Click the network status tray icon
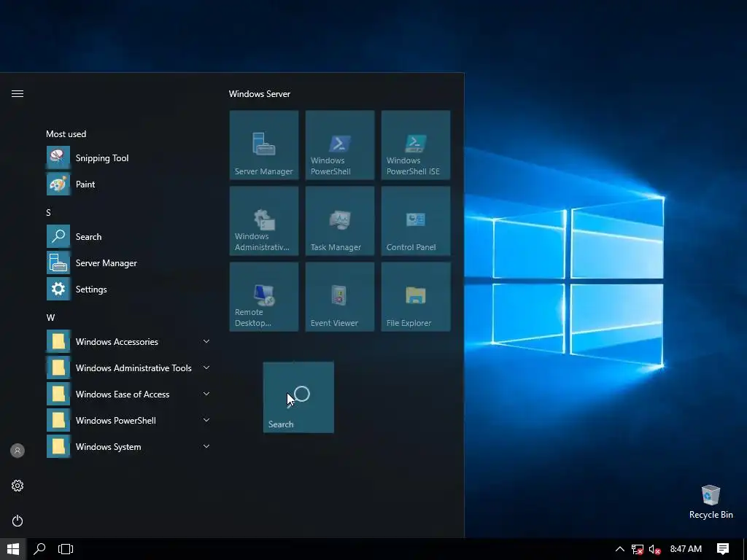The image size is (747, 560). tap(637, 550)
